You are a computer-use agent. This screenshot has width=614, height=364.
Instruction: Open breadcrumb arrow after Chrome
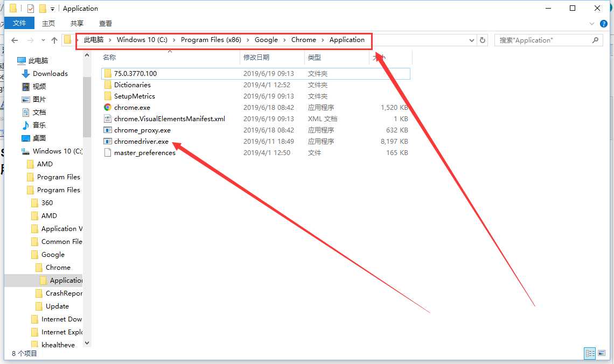(x=323, y=40)
